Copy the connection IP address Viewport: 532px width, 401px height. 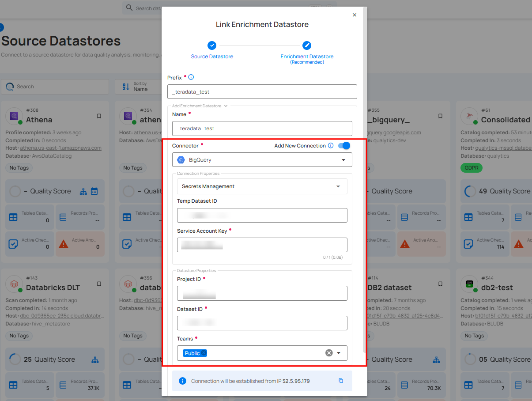(340, 381)
